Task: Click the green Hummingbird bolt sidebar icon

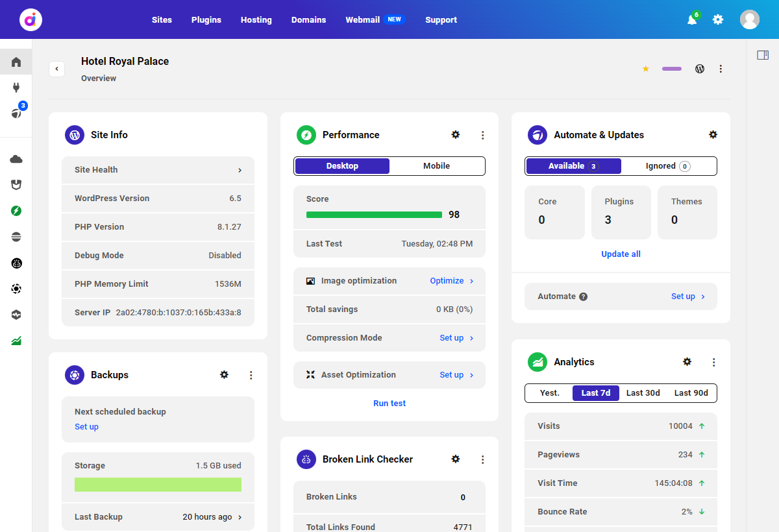Action: pos(16,210)
